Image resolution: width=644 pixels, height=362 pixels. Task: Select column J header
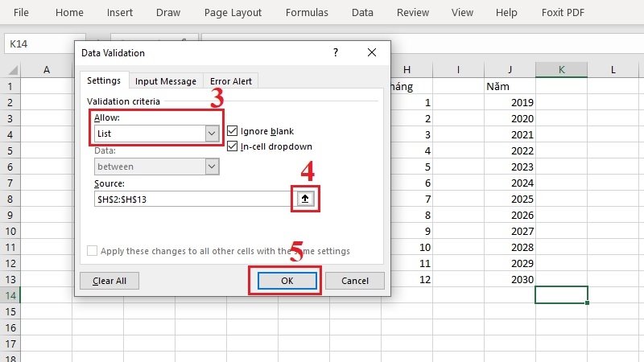[510, 70]
